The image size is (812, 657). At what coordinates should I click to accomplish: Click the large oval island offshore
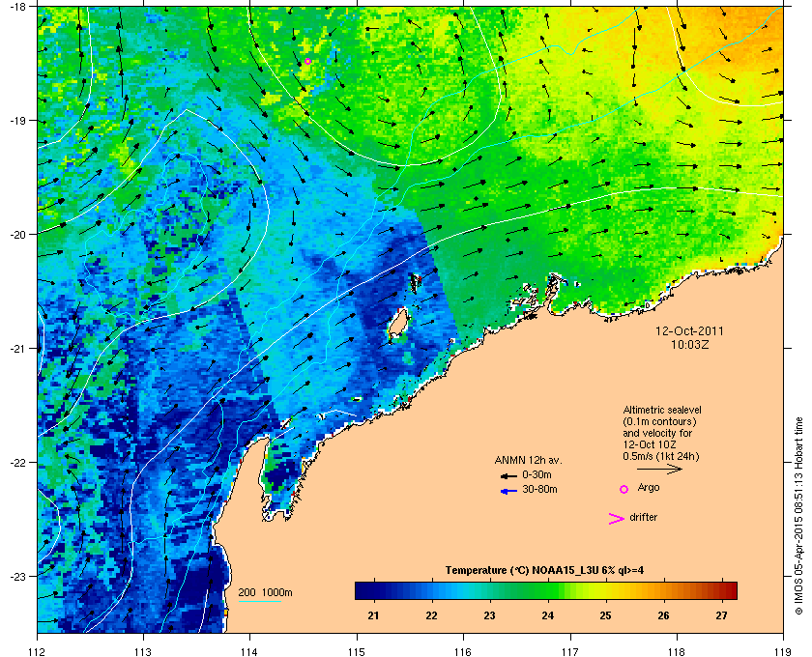coord(398,325)
